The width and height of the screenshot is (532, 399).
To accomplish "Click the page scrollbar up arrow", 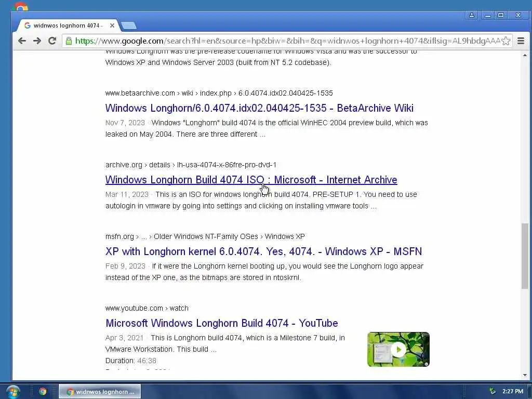I will point(525,55).
